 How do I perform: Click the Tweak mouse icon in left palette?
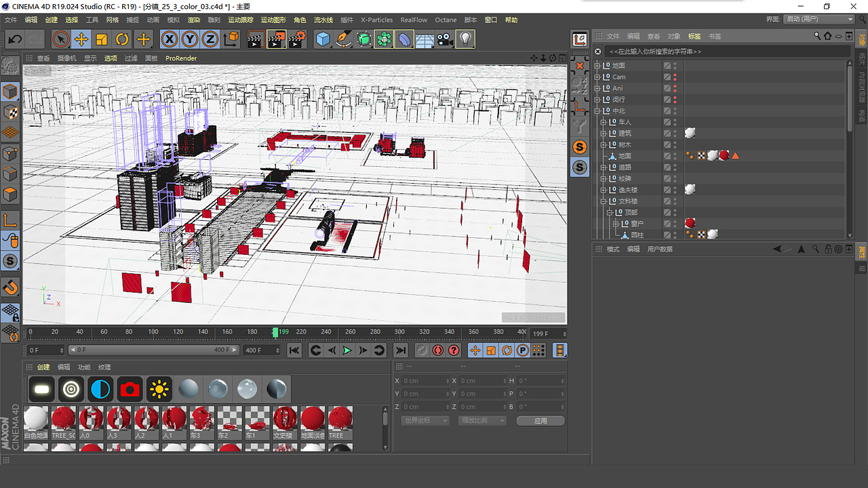[x=10, y=241]
